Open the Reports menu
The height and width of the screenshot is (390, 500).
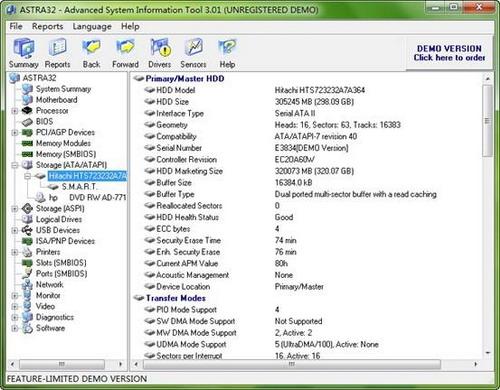coord(47,26)
